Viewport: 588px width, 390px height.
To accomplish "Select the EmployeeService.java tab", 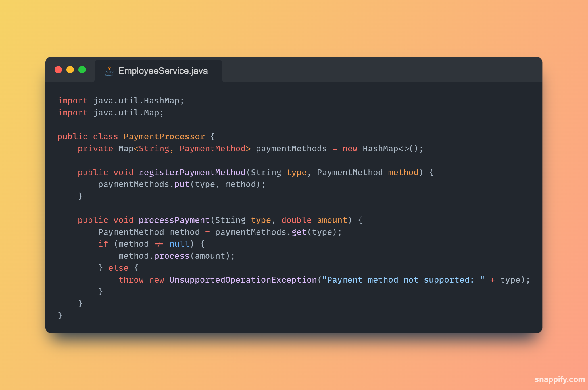I will pyautogui.click(x=158, y=71).
